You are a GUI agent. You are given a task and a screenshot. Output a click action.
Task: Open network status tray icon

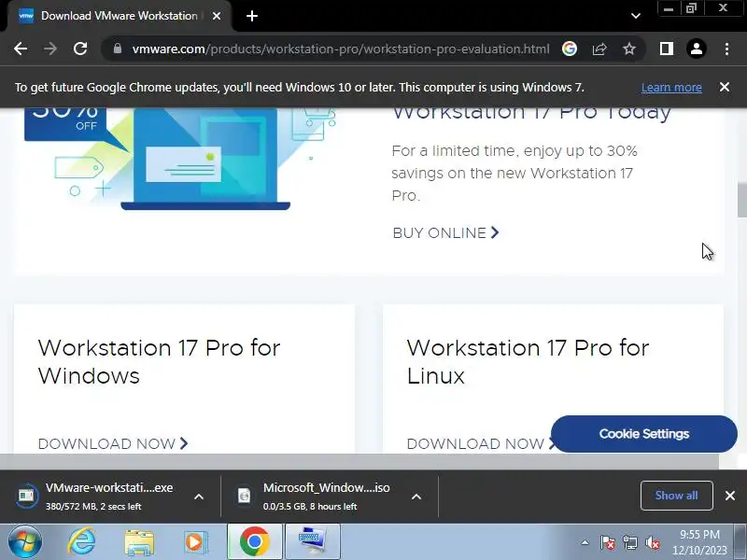tap(630, 542)
